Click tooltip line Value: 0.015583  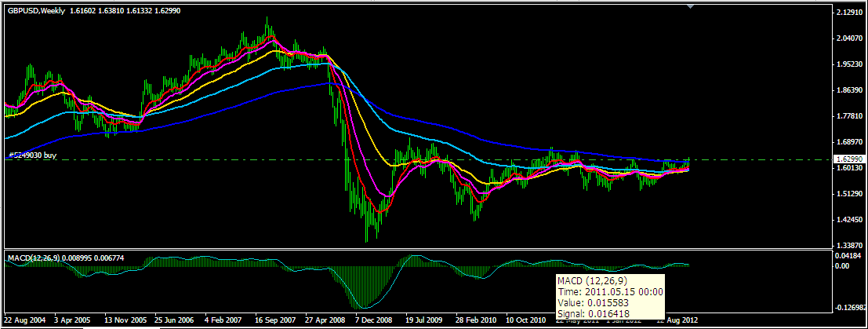pos(594,303)
